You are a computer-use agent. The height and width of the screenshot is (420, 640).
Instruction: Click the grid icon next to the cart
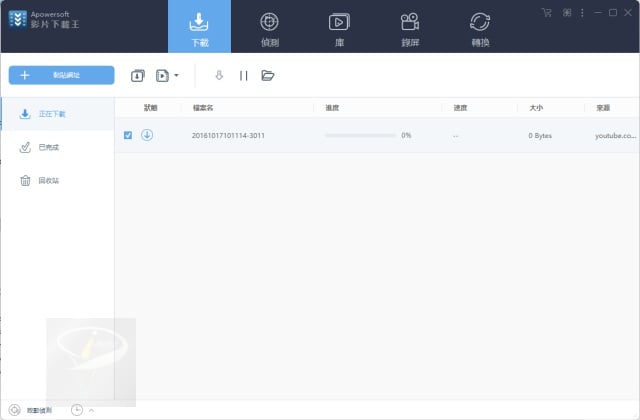(x=567, y=13)
